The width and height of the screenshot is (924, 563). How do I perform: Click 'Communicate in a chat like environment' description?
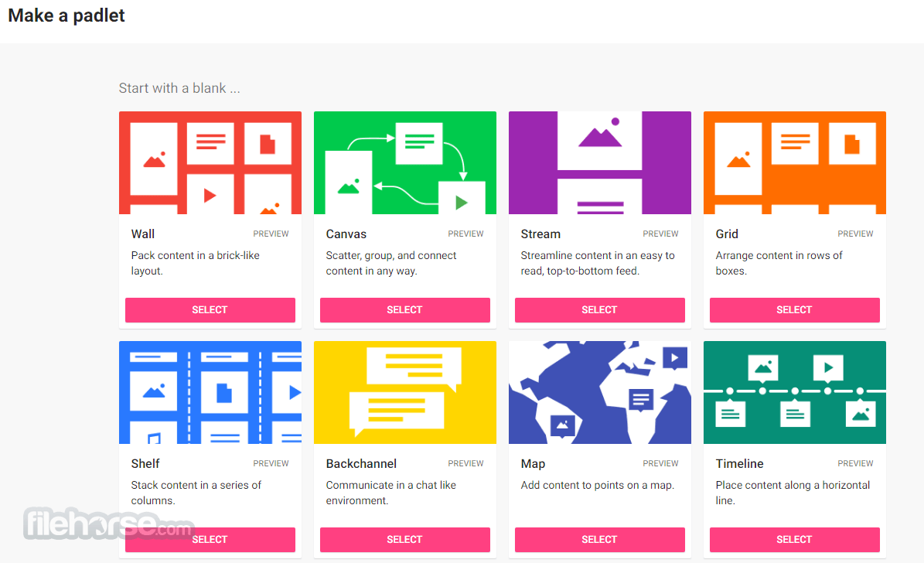pyautogui.click(x=390, y=493)
